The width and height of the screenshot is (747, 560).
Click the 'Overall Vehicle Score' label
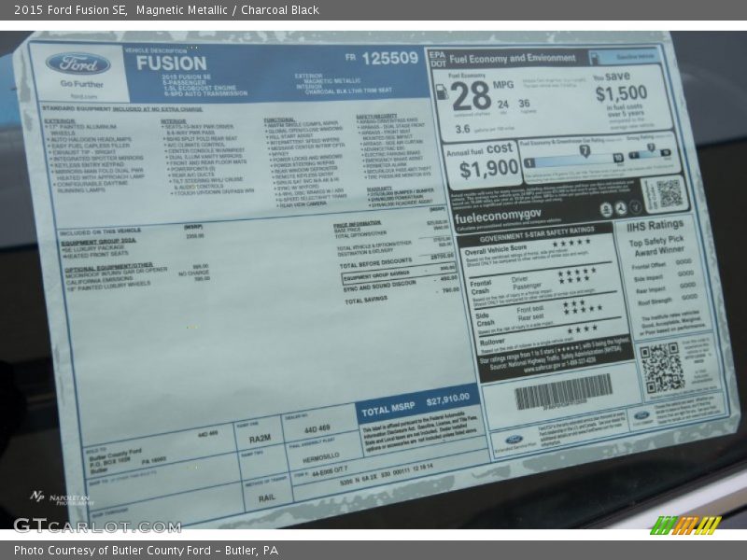point(496,249)
